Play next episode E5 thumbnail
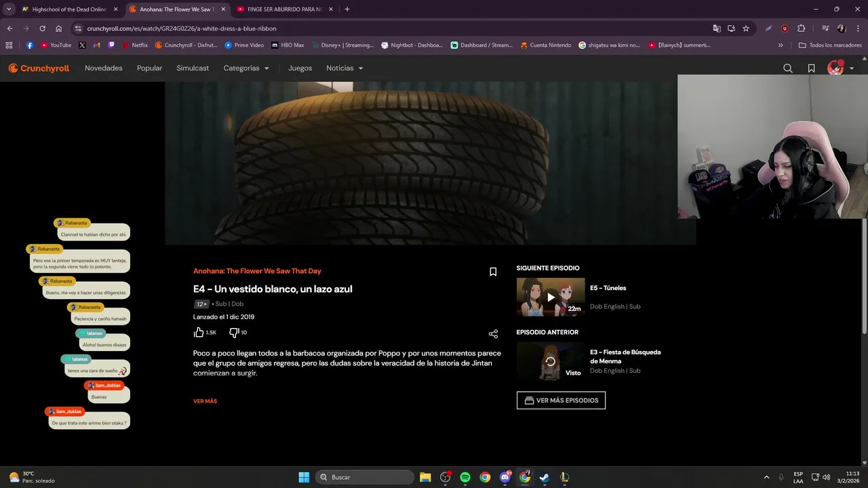The width and height of the screenshot is (868, 488). [551, 297]
